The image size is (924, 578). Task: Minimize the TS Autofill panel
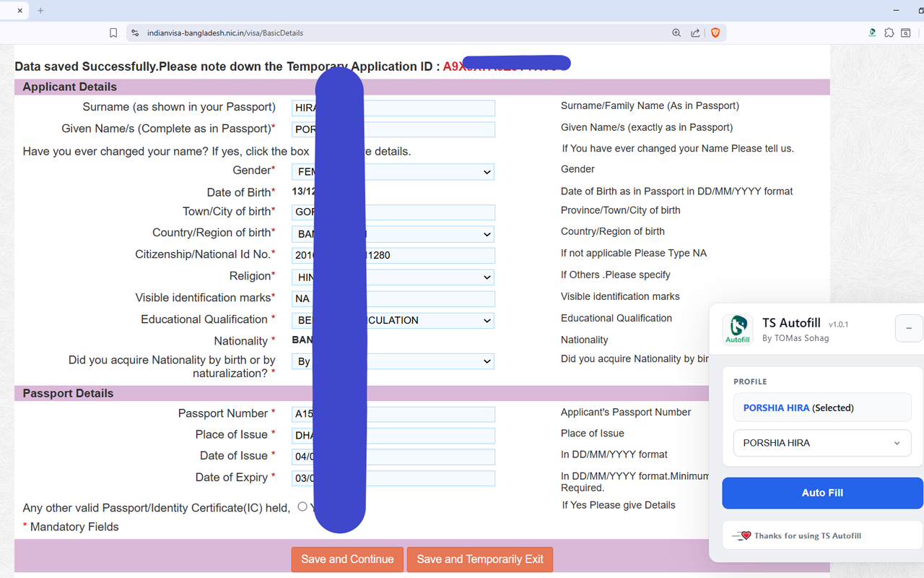(909, 328)
